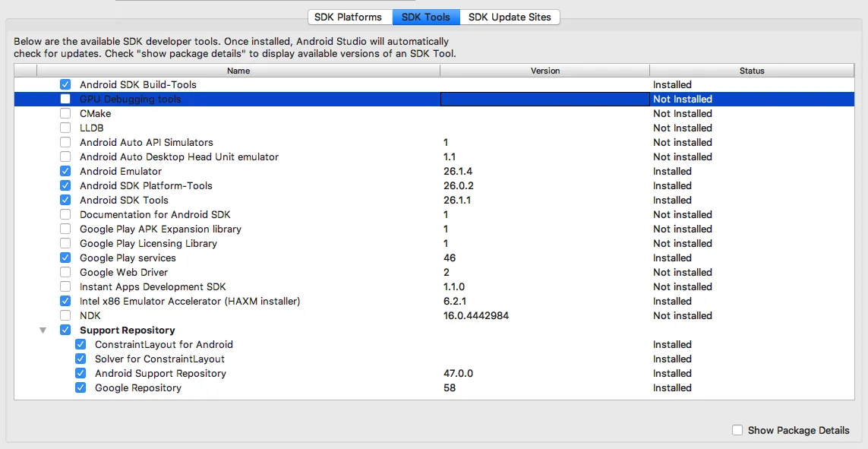Sort by the Status column header

tap(752, 71)
